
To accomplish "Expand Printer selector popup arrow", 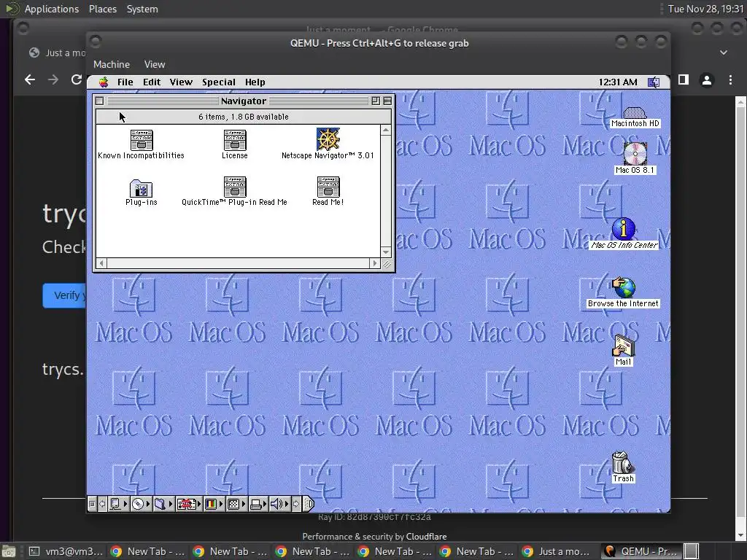I will pos(265,504).
